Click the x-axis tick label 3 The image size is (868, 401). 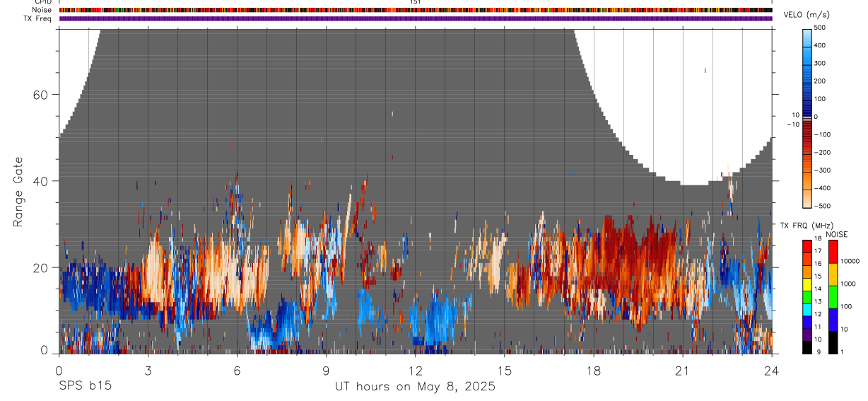(148, 370)
